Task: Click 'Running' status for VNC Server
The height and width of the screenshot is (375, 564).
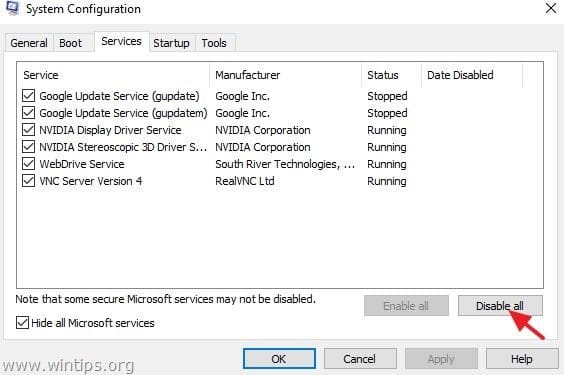Action: click(x=387, y=181)
